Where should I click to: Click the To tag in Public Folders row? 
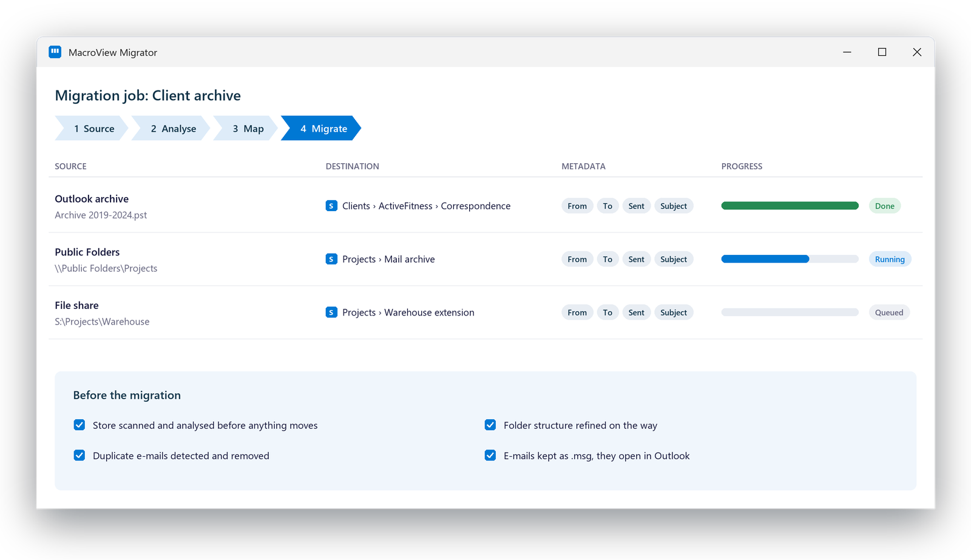pos(607,259)
